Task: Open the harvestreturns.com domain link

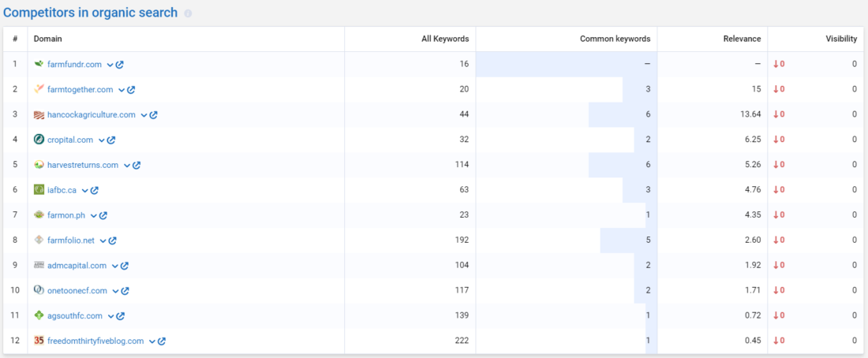Action: click(83, 165)
